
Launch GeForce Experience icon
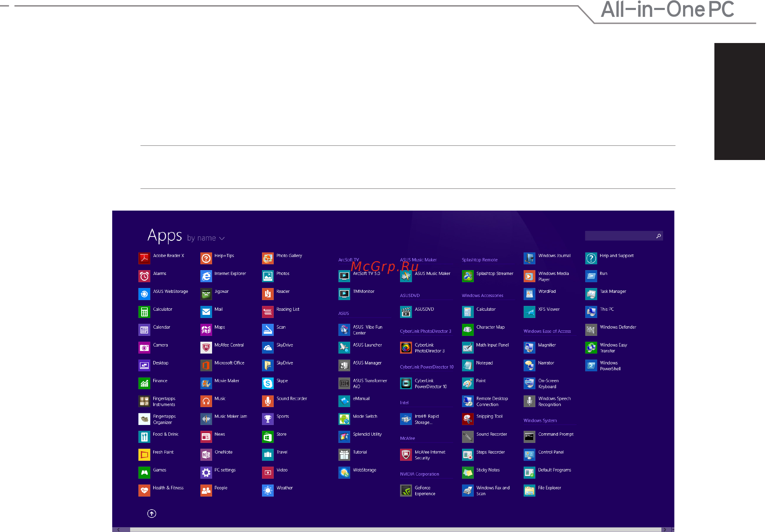[x=406, y=490]
